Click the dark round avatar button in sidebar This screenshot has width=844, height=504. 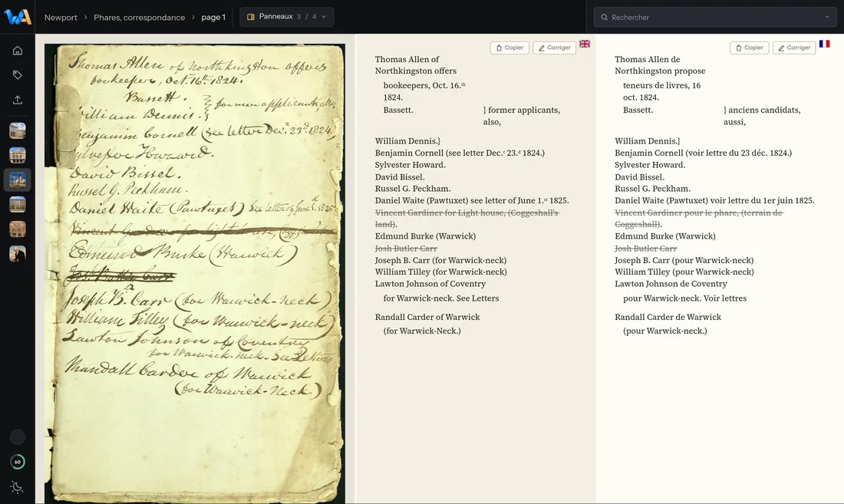coord(17,436)
